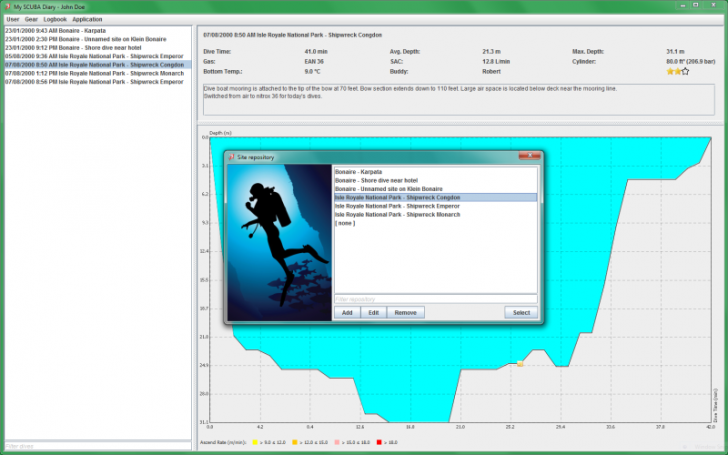Screen dimensions: 728x455
Task: Focus the Filter dives input field
Action: click(x=98, y=446)
